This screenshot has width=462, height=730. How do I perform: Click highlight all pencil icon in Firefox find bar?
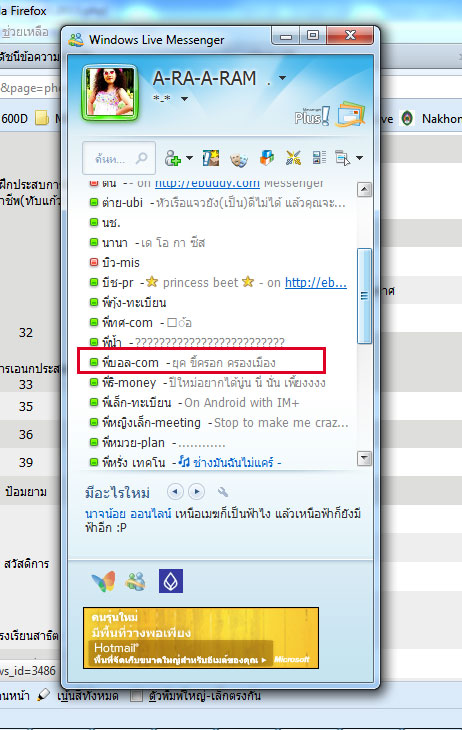(x=43, y=696)
